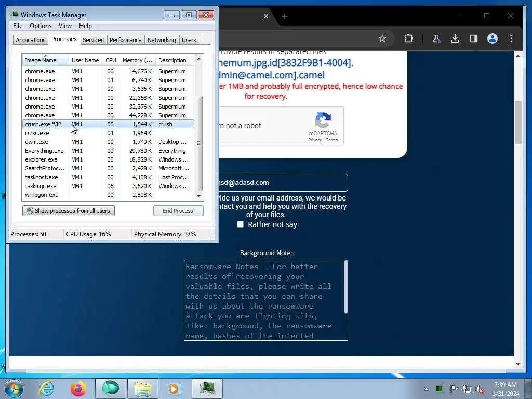The height and width of the screenshot is (399, 532).
Task: Toggle Chrome side panel icon
Action: tap(474, 38)
